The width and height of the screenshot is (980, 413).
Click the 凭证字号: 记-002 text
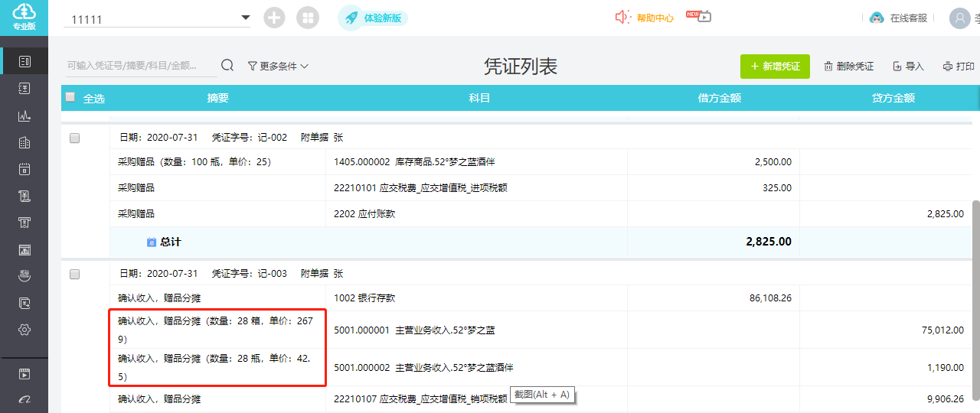(250, 138)
